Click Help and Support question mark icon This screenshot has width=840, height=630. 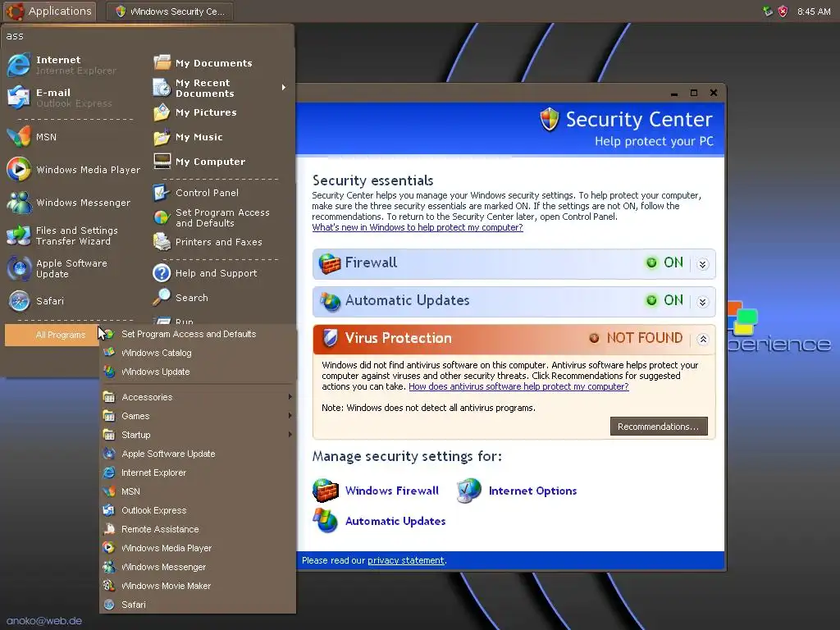[162, 272]
